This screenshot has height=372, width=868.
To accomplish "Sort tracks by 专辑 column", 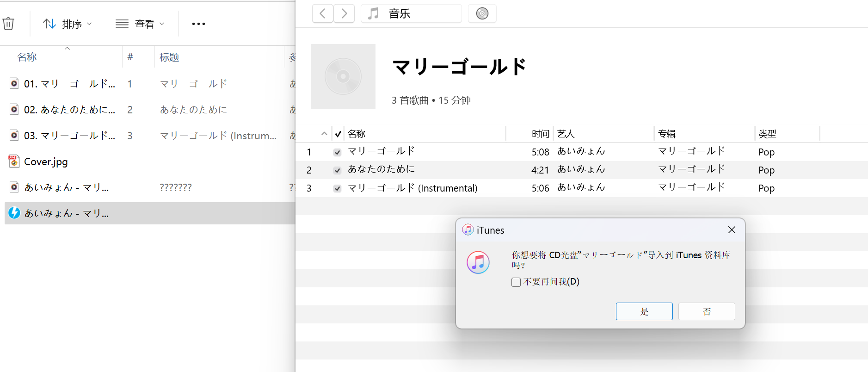I will (x=667, y=134).
